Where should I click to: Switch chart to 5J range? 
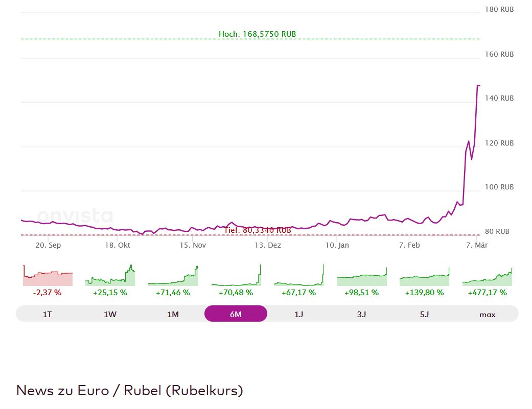tap(424, 314)
